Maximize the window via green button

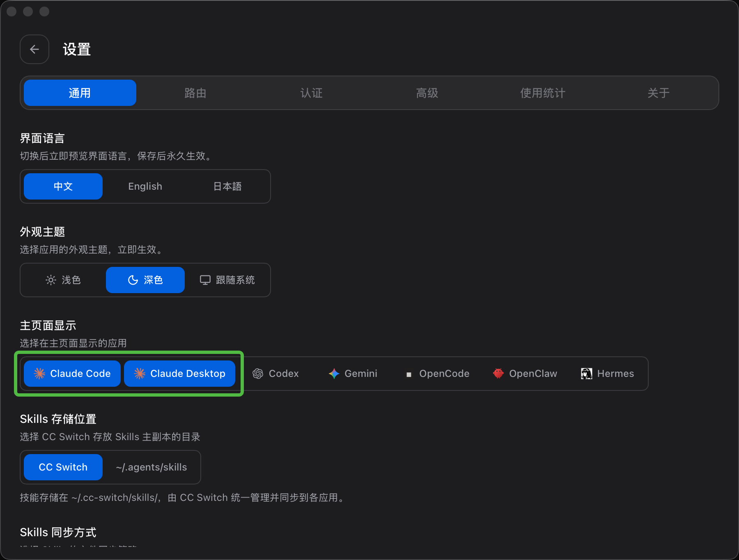pos(44,11)
